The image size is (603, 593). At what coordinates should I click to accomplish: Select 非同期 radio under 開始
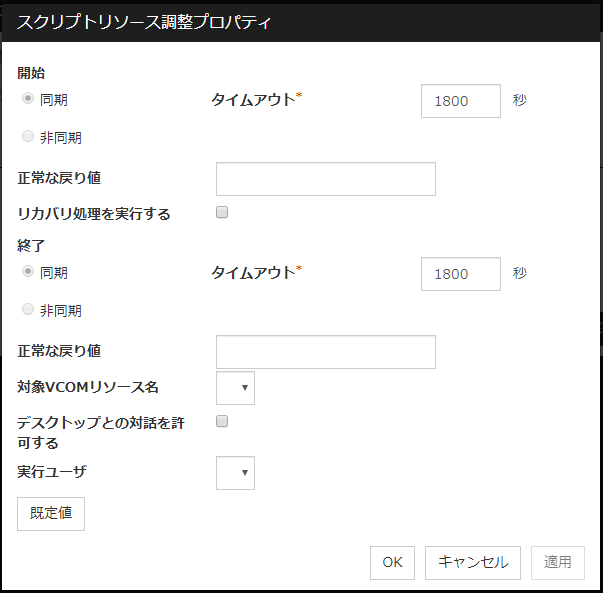point(28,137)
